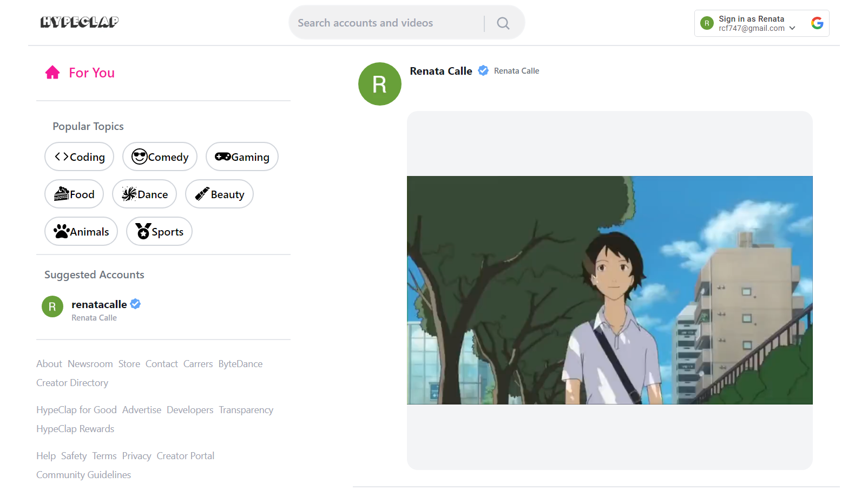This screenshot has height=496, width=868.
Task: Toggle the Beauty topic filter
Action: [x=219, y=194]
